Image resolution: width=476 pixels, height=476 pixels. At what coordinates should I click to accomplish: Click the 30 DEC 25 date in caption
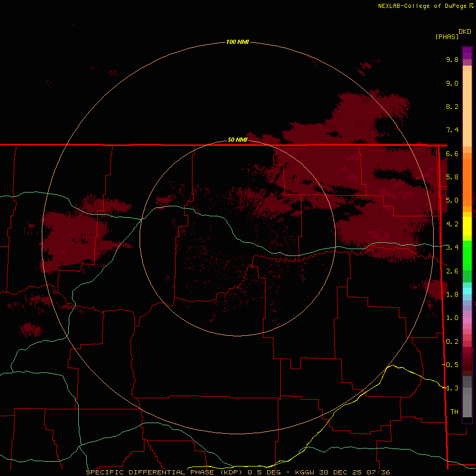tap(341, 472)
